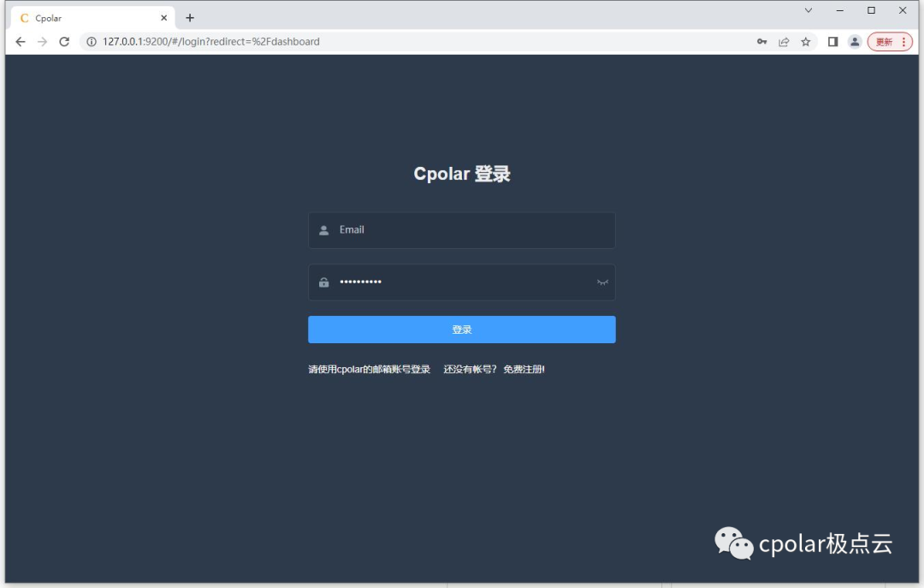Focus the password input field
This screenshot has height=588, width=924.
[461, 282]
